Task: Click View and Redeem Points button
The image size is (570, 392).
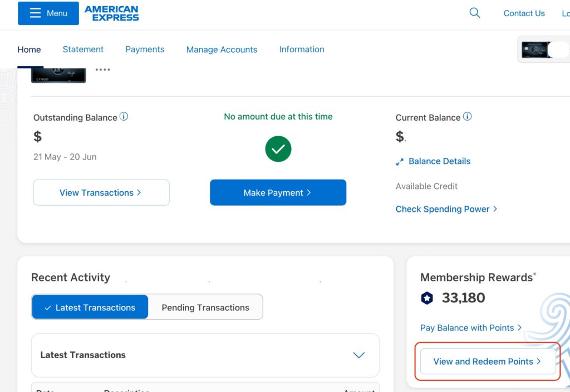Action: pos(488,361)
